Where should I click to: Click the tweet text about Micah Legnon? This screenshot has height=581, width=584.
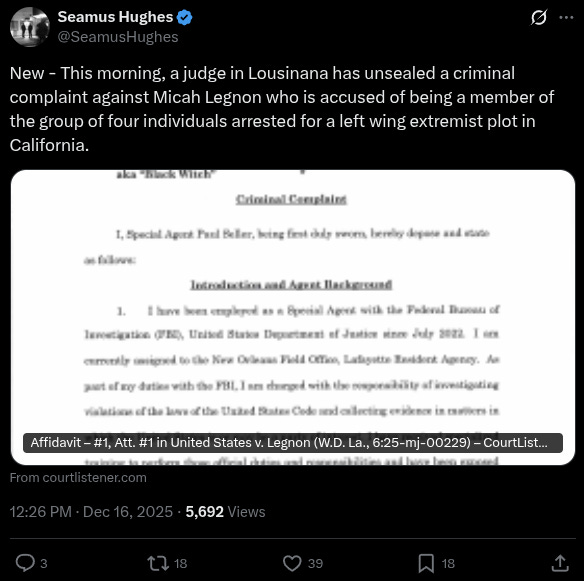[282, 109]
